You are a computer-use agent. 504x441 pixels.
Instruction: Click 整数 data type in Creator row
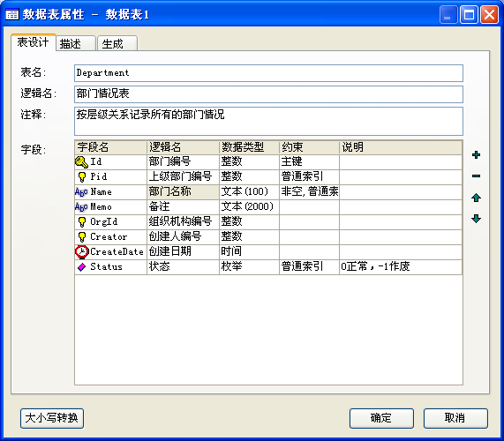(x=250, y=237)
